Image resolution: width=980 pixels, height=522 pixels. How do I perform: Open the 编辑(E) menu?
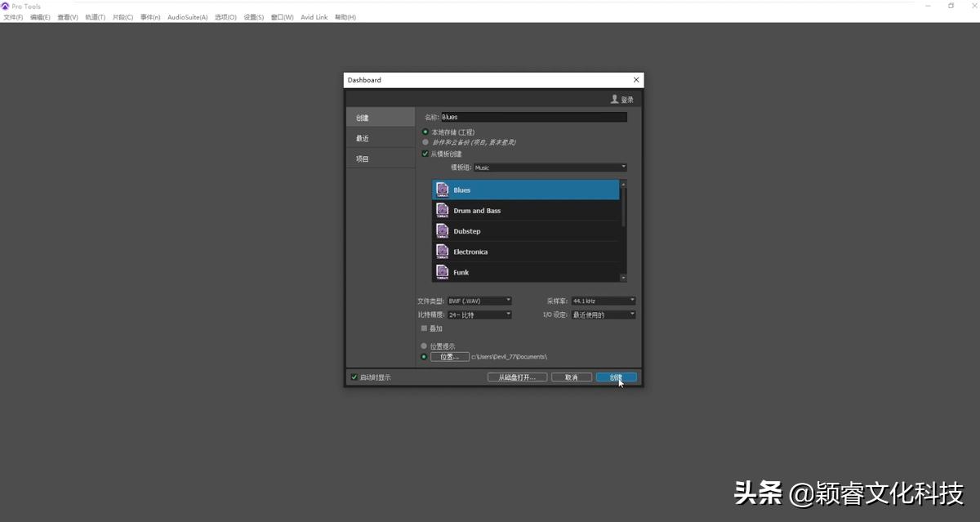pyautogui.click(x=40, y=17)
